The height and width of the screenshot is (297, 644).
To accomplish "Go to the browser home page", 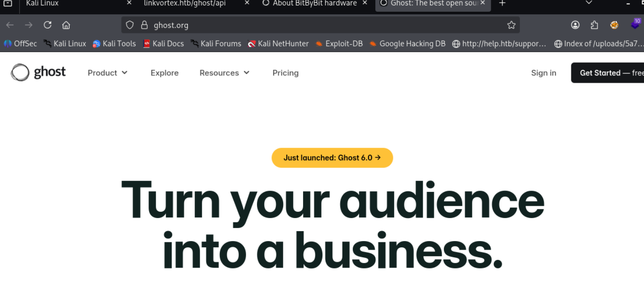I will [x=66, y=25].
